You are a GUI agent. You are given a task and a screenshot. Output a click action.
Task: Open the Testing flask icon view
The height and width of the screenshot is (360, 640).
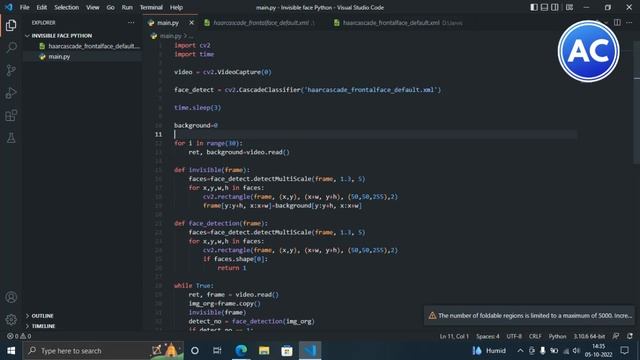(x=11, y=138)
